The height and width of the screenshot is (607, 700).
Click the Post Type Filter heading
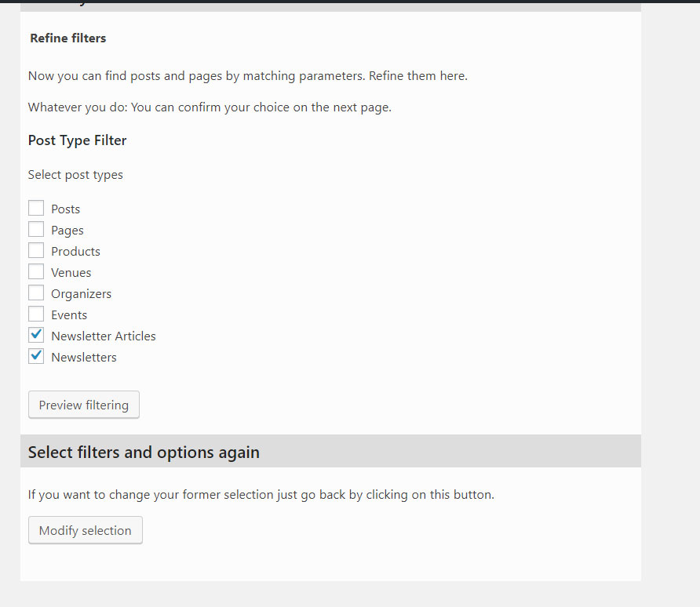(77, 140)
